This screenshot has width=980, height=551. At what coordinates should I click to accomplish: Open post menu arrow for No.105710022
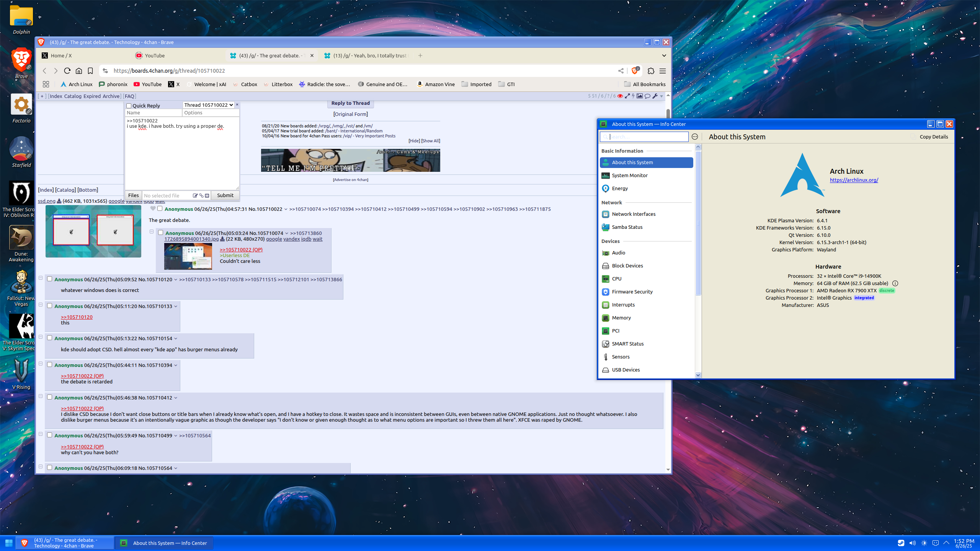[x=286, y=209]
